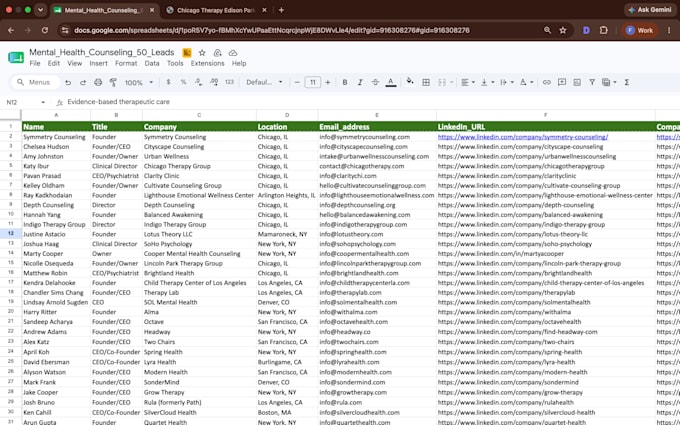This screenshot has height=425, width=680.
Task: Decrease the font size
Action: 297,82
